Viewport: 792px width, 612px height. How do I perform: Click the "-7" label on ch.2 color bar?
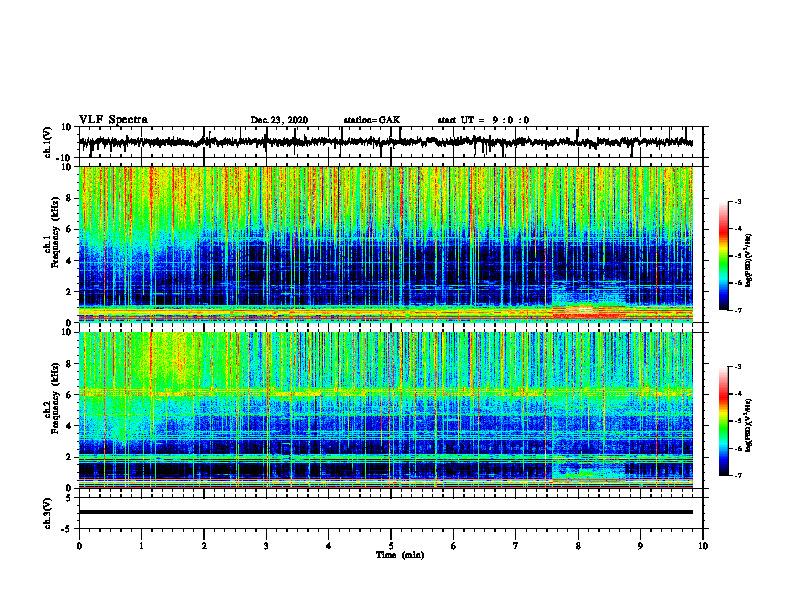[738, 476]
